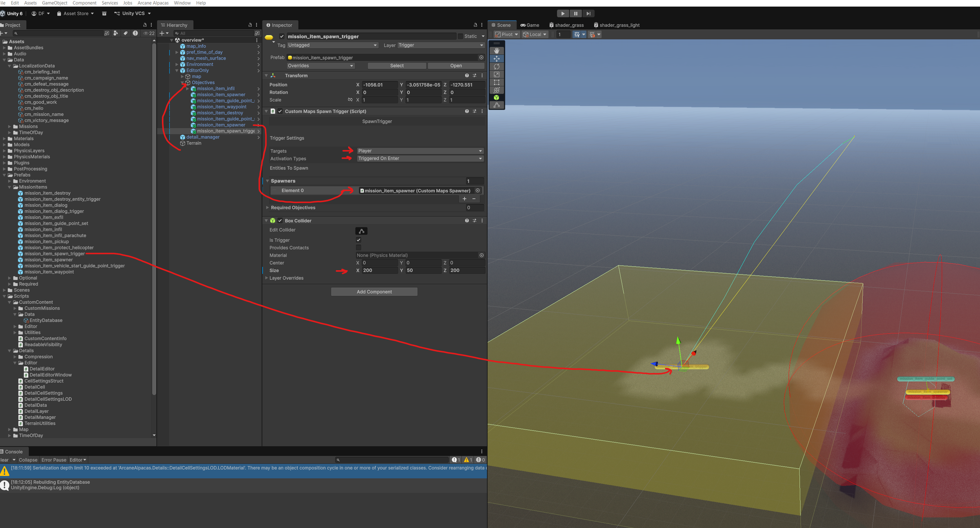980x528 pixels.
Task: Select the Rect transform tool
Action: click(x=497, y=82)
